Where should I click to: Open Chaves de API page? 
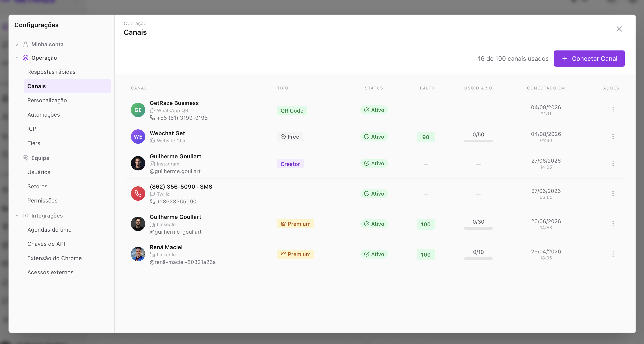(x=67, y=244)
